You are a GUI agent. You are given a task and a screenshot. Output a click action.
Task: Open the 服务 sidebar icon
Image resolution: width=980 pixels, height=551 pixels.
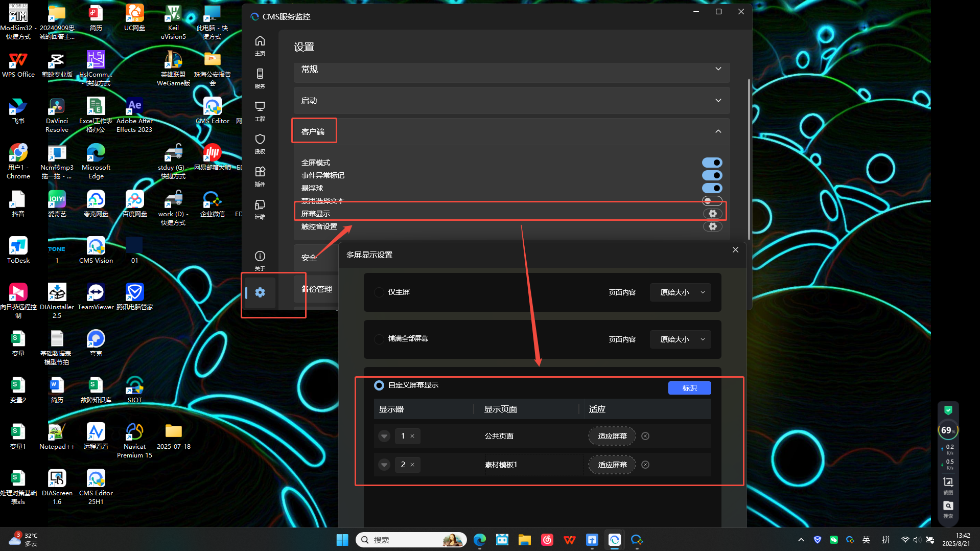click(260, 78)
